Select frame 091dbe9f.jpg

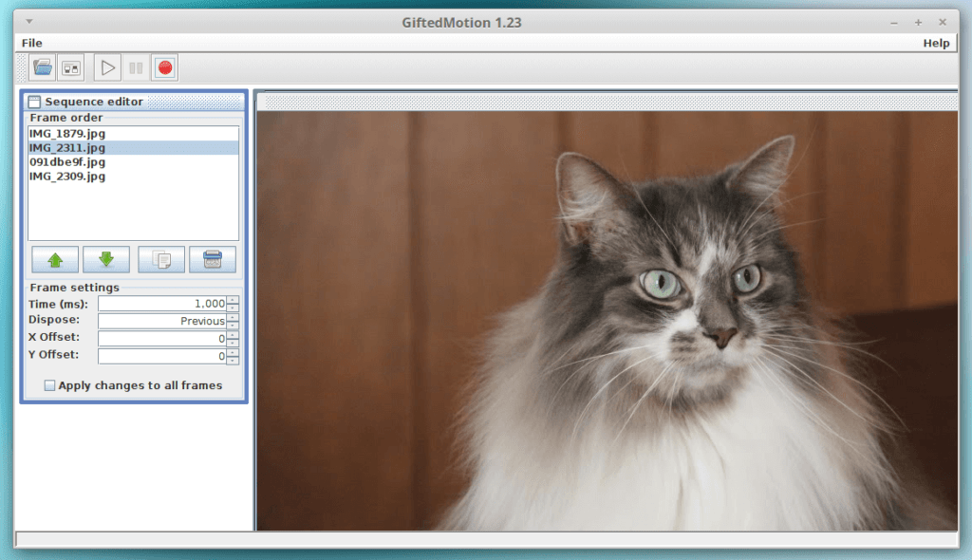133,162
